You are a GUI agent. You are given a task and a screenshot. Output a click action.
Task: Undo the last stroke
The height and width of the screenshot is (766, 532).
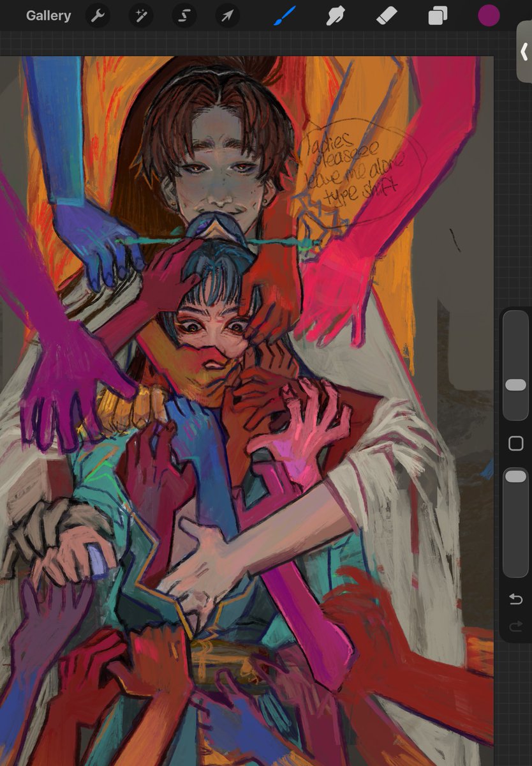(x=515, y=599)
